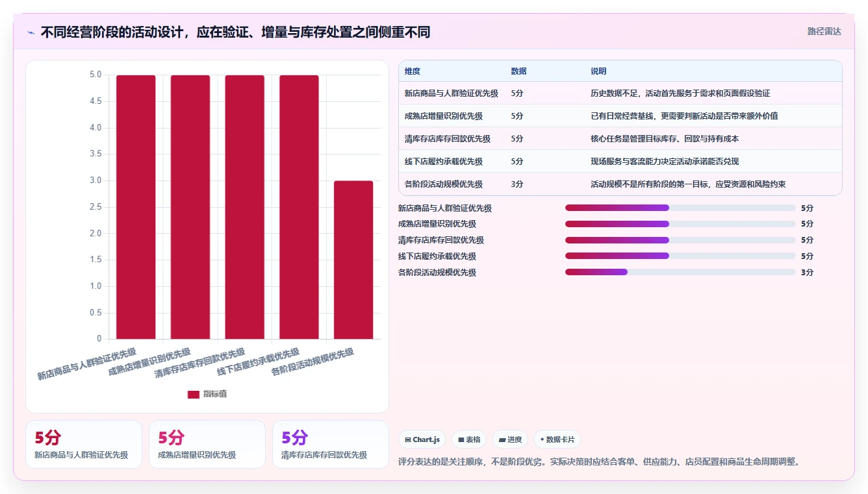This screenshot has height=494, width=868.
Task: Click the lightning icon beside the title
Action: click(31, 32)
